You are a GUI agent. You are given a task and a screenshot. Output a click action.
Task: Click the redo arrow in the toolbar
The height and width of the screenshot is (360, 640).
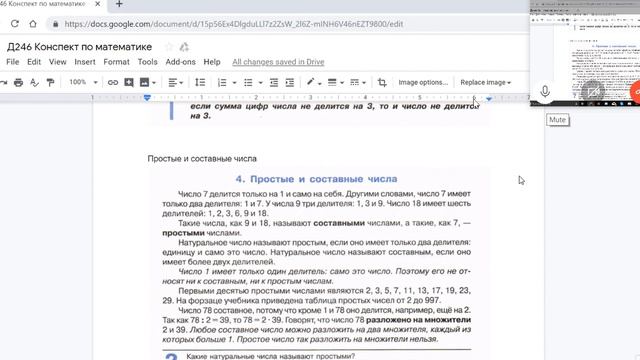point(3,82)
